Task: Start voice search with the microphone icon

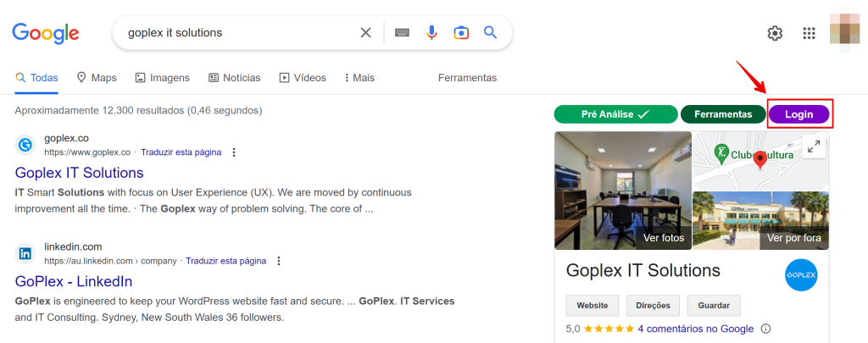Action: coord(431,33)
